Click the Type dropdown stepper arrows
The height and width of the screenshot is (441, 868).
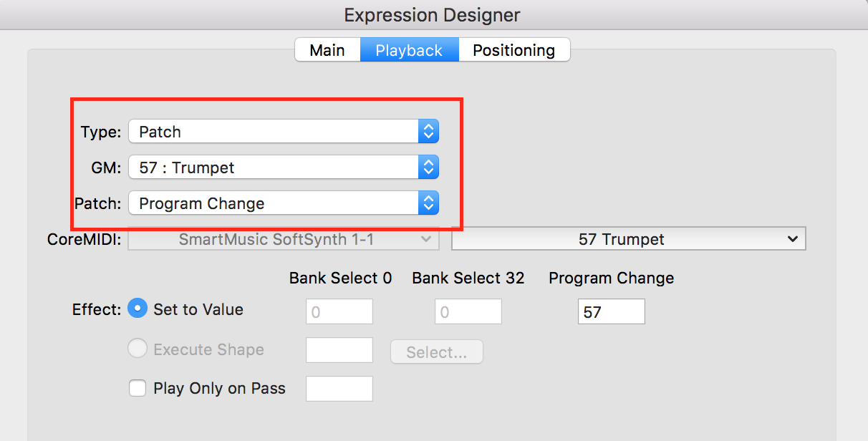(x=428, y=132)
